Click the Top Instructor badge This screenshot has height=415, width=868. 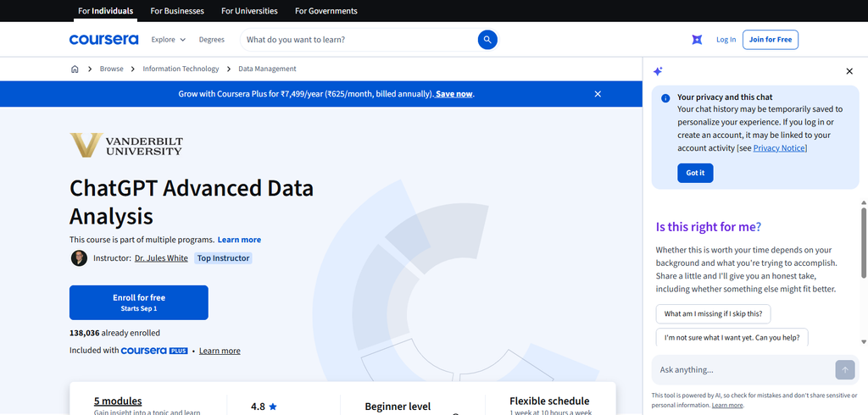223,257
